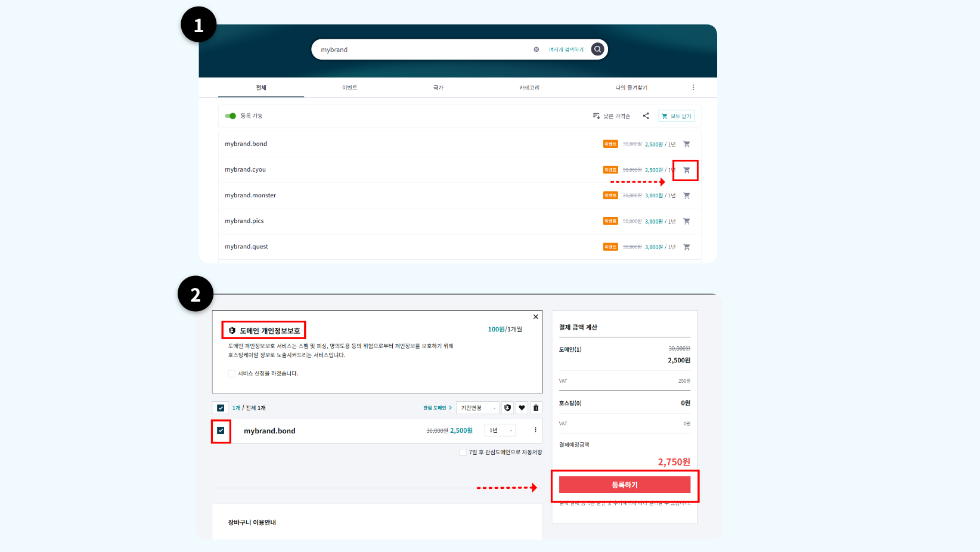Check the 서비스 신청을 하겠습니다 checkbox
Screen dimensions: 980x552
232,374
